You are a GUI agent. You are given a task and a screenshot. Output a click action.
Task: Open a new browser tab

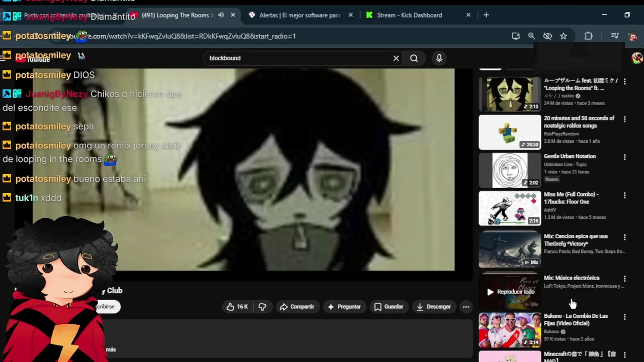[x=486, y=15]
